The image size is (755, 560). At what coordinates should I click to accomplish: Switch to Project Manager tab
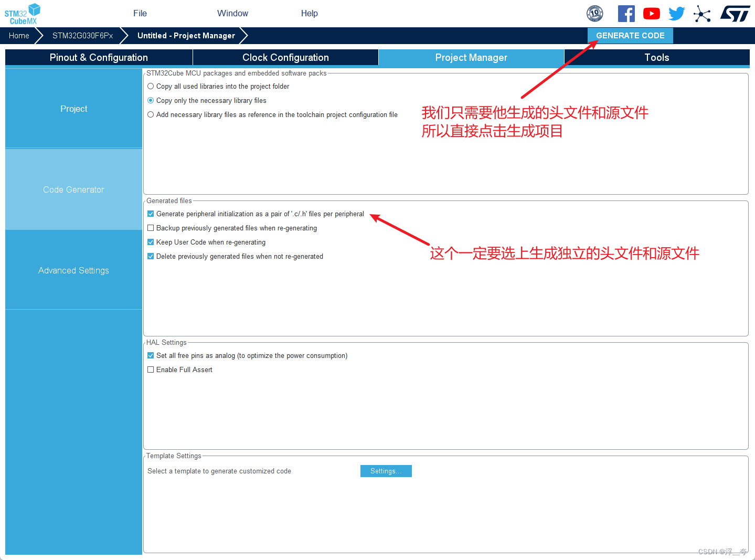click(x=471, y=57)
